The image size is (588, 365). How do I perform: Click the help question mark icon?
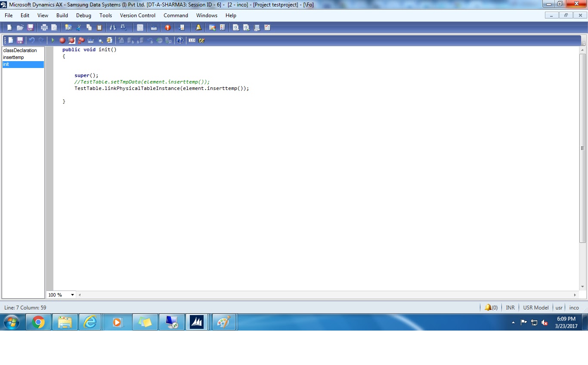180,40
